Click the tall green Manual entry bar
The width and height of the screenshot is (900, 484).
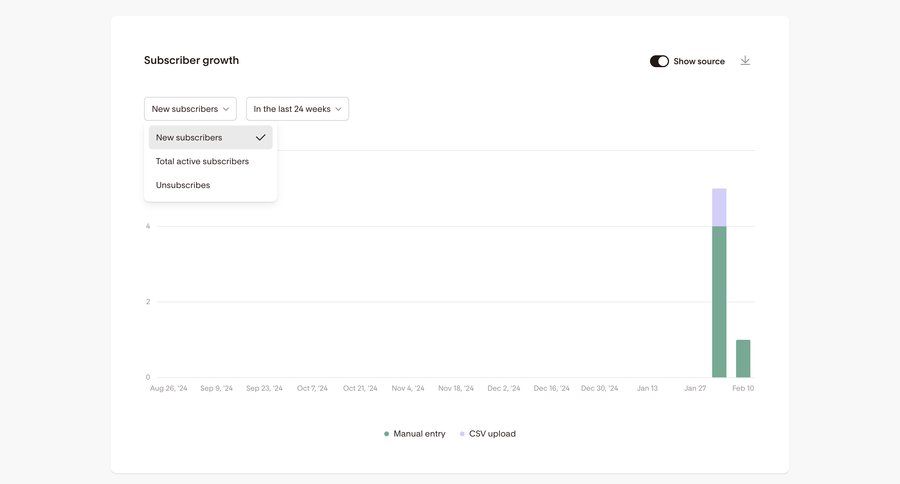point(719,300)
